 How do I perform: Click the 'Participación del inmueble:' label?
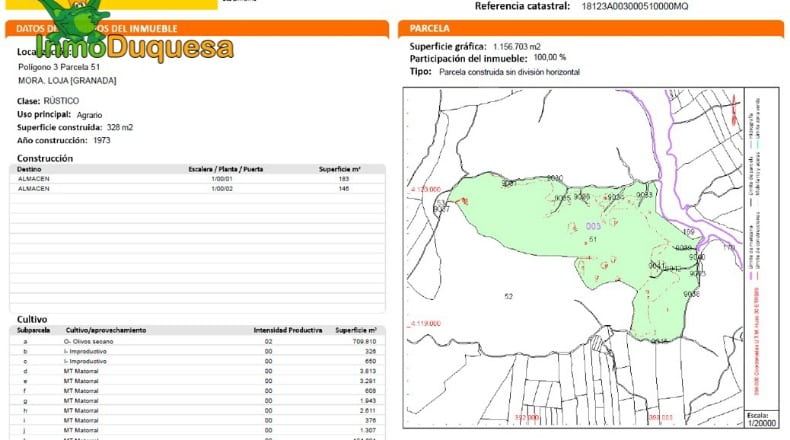click(468, 58)
